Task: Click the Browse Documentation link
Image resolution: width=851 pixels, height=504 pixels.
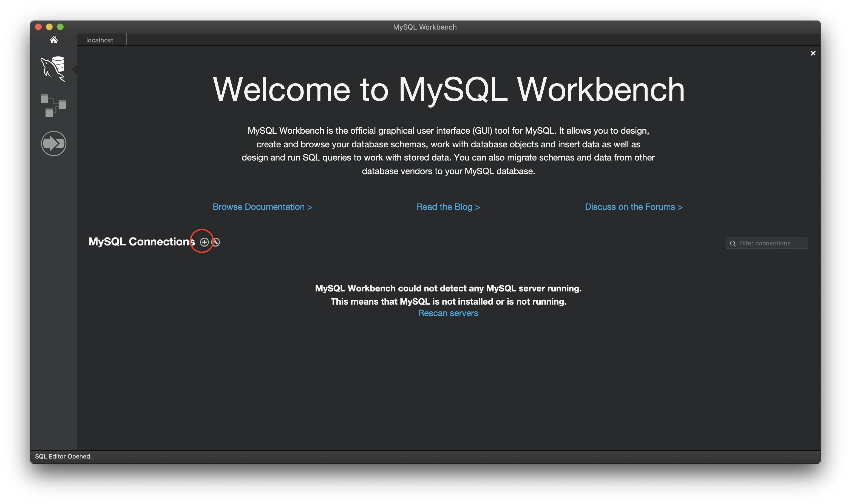Action: (x=262, y=207)
